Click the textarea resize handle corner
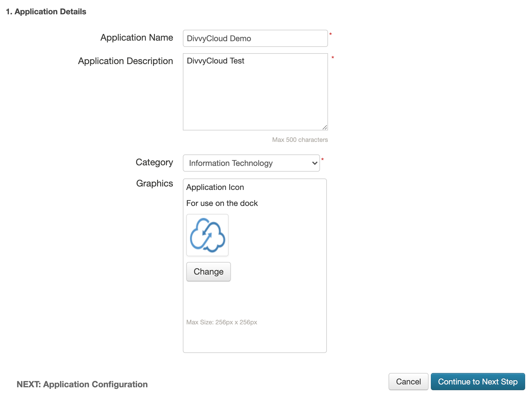The width and height of the screenshot is (532, 397). 325,128
